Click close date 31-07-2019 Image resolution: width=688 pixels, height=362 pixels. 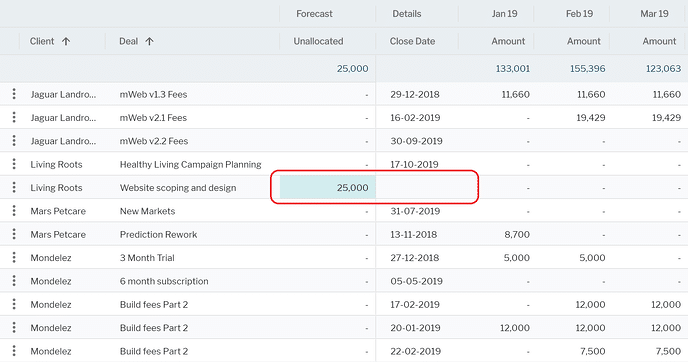click(x=415, y=211)
